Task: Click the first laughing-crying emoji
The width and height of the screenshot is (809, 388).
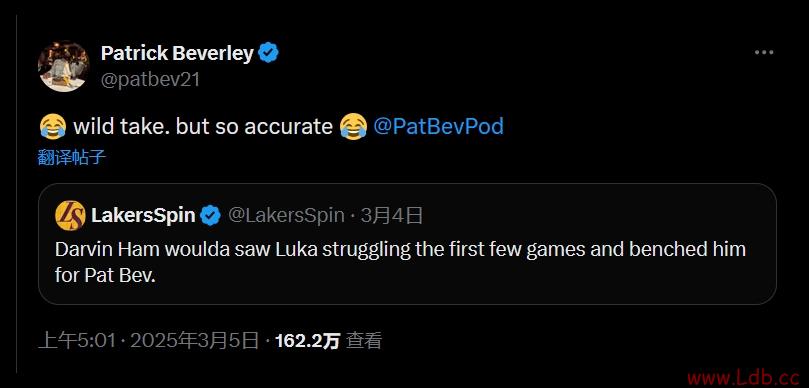Action: pyautogui.click(x=53, y=126)
